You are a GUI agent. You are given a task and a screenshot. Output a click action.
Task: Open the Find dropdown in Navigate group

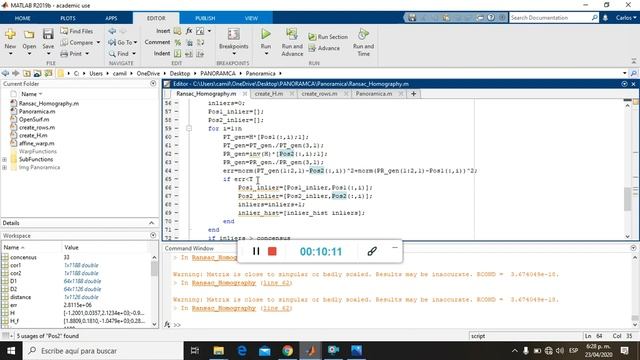pos(122,53)
